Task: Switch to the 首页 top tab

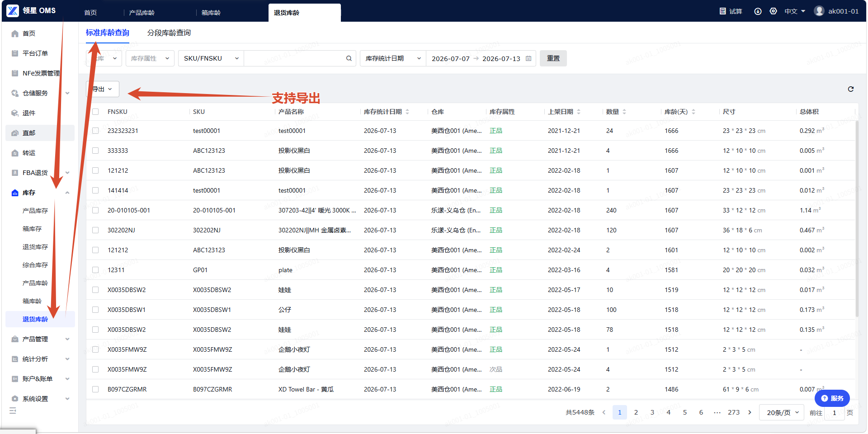Action: click(x=90, y=13)
